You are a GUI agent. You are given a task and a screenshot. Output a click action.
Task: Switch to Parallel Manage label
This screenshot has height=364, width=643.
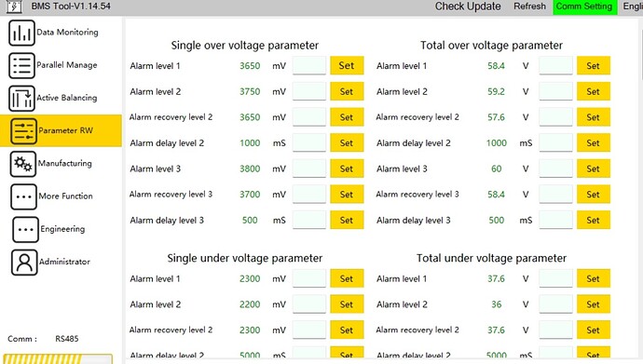pyautogui.click(x=67, y=65)
